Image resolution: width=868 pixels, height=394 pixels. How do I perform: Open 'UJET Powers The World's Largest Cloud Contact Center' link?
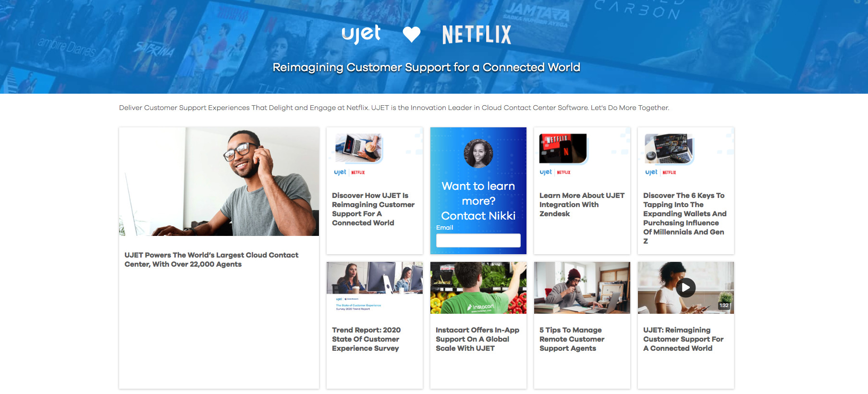pyautogui.click(x=211, y=259)
